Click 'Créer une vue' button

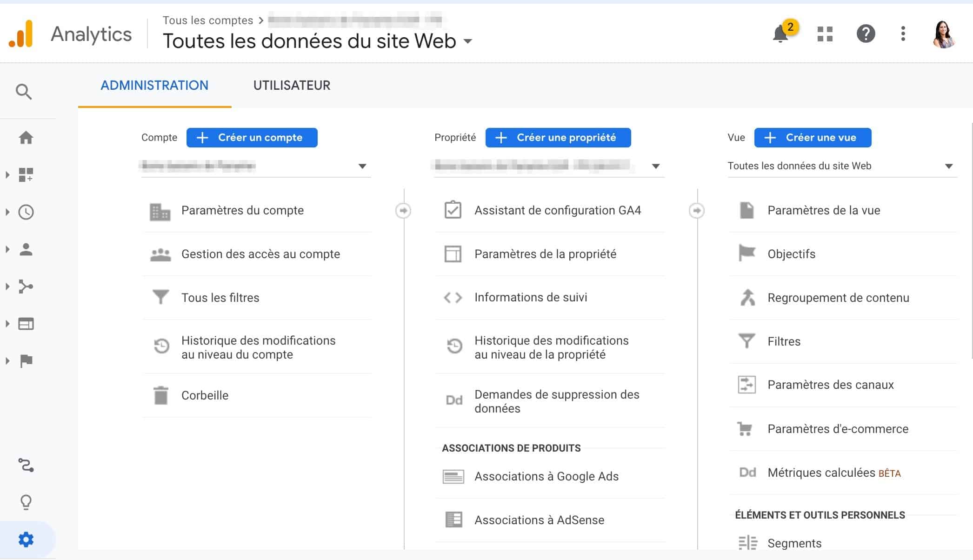point(813,138)
